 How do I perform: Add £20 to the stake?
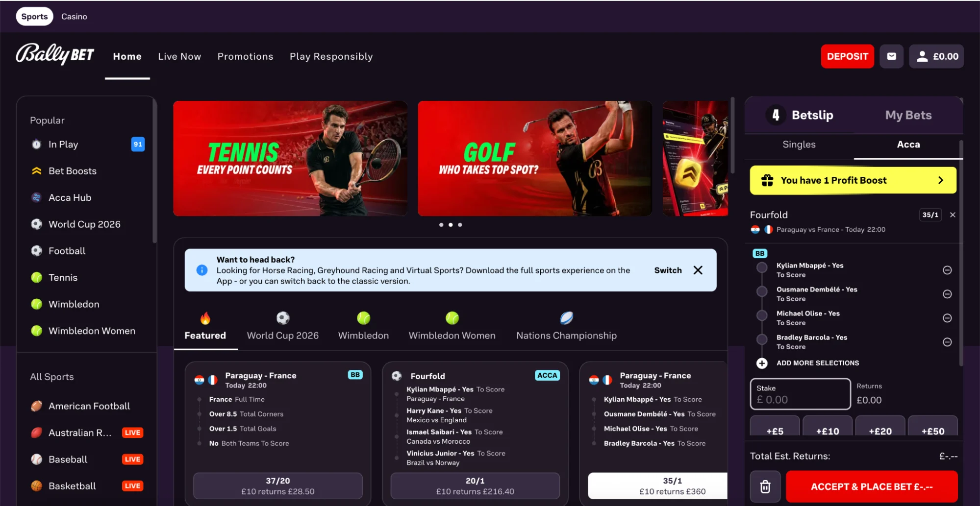click(880, 427)
